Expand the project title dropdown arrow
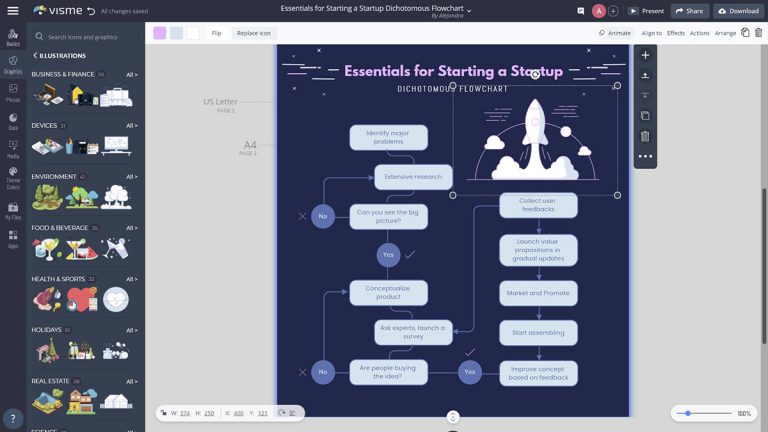768x432 pixels. [x=469, y=9]
